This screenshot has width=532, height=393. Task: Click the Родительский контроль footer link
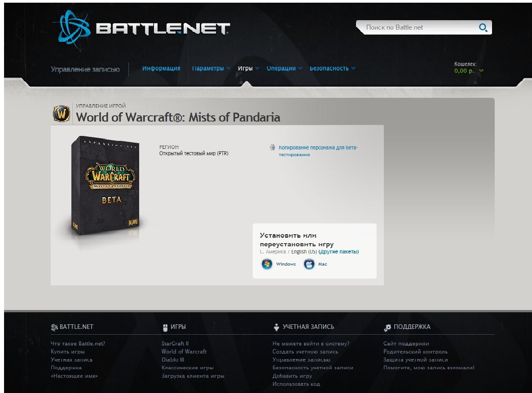point(415,352)
